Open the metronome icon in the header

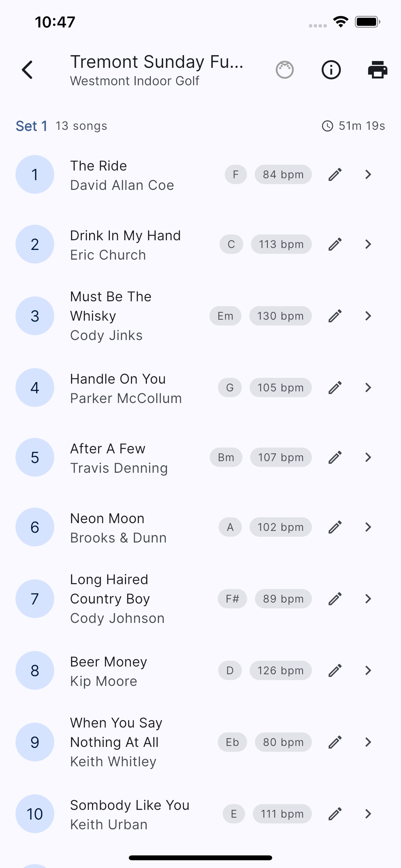tap(285, 70)
